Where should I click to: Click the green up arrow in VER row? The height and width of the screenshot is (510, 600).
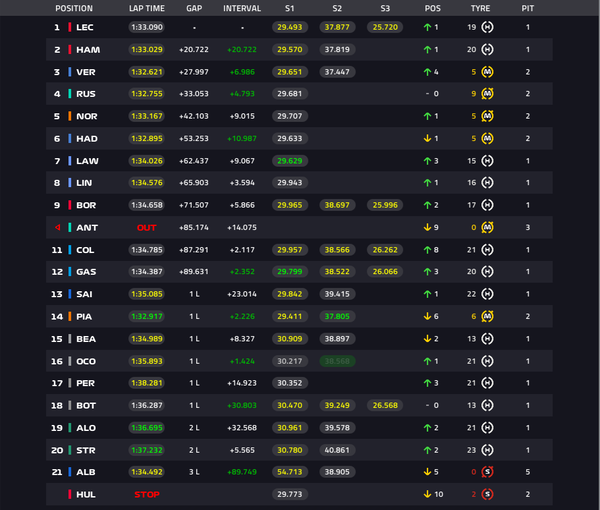coord(427,72)
